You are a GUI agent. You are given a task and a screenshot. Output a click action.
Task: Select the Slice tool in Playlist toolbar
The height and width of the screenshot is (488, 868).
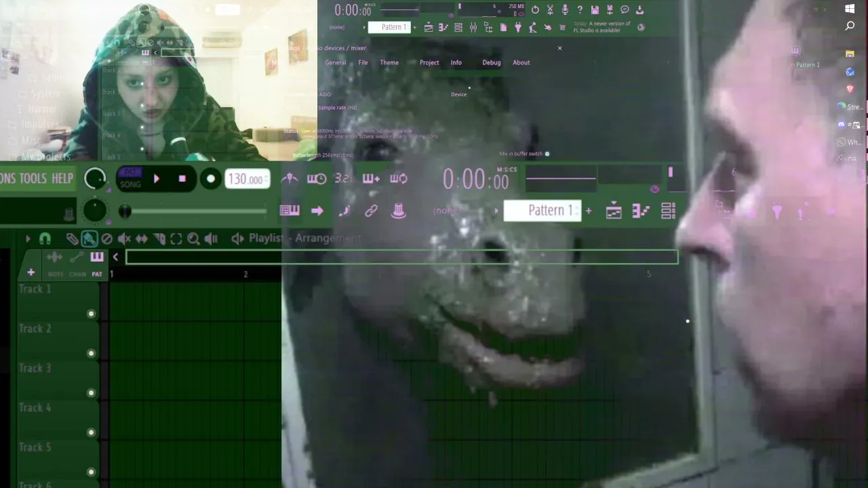159,239
